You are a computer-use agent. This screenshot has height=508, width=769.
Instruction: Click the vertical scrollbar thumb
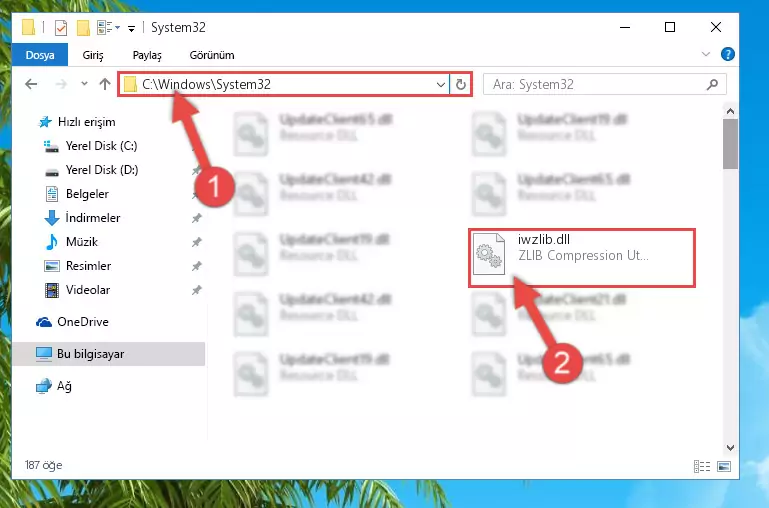(x=730, y=144)
